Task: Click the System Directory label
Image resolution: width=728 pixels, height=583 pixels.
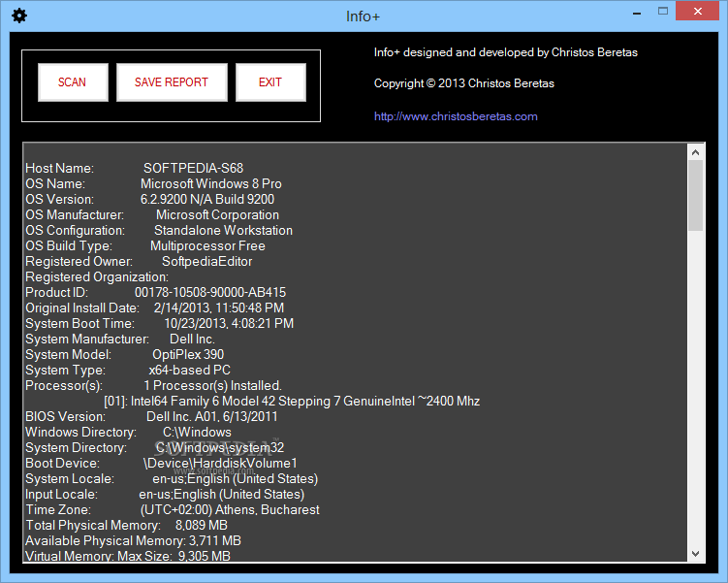Action: pyautogui.click(x=77, y=448)
